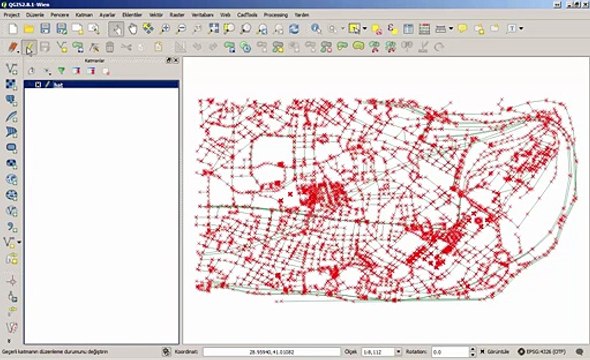Click the Current Edits pencil icon

[x=13, y=47]
